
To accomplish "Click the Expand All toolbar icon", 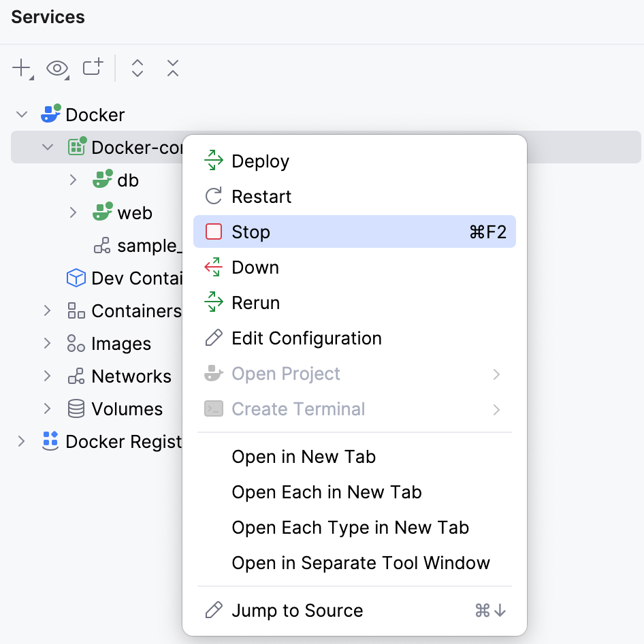I will [x=137, y=68].
